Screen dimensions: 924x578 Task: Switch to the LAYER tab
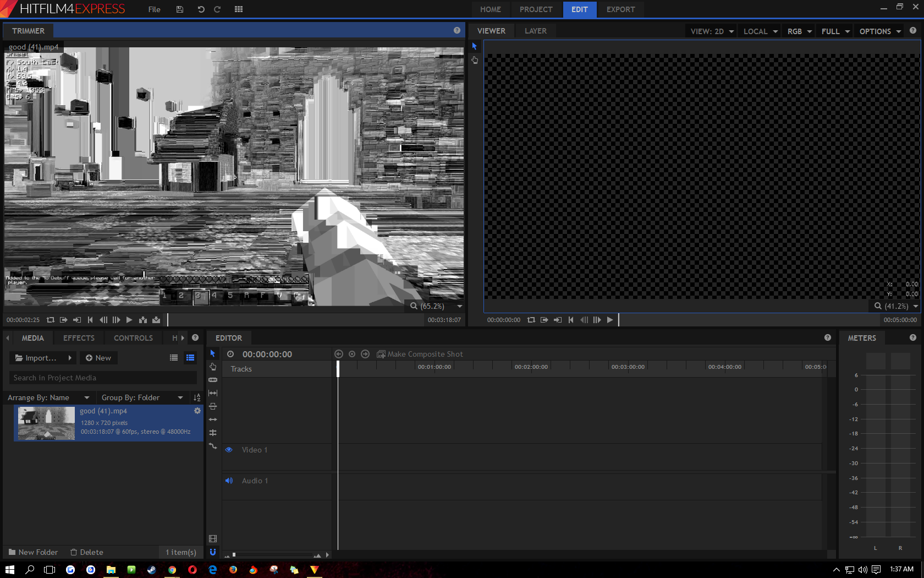click(x=536, y=31)
